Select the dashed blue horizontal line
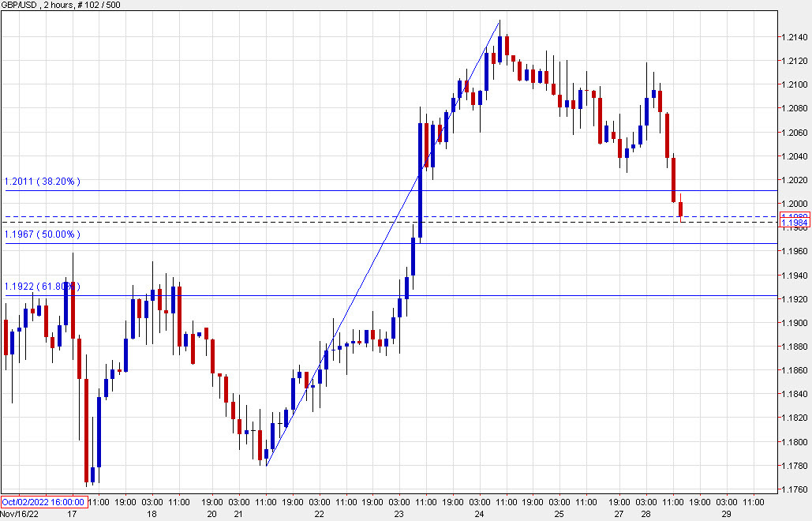Screen dimensions: 812x521 [391, 216]
